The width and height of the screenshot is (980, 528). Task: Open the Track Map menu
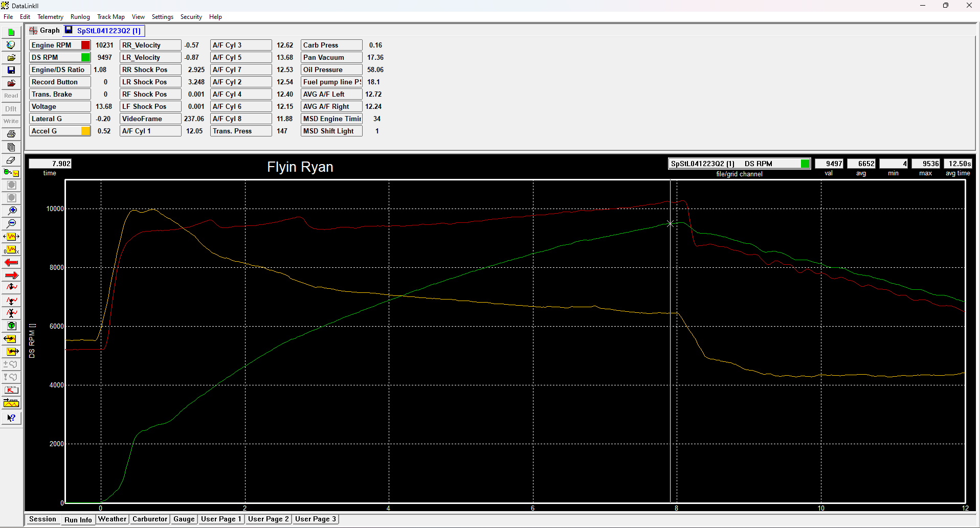[x=111, y=17]
